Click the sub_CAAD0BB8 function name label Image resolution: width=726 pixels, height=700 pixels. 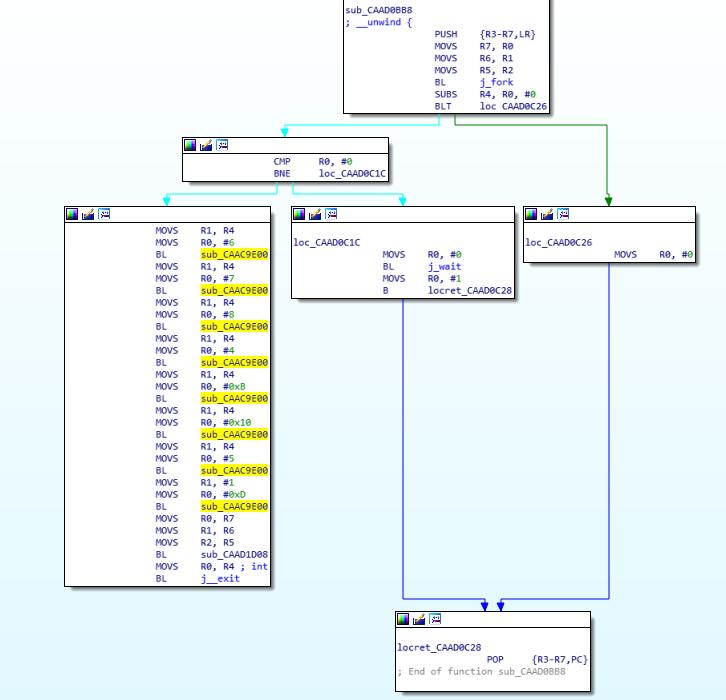378,10
